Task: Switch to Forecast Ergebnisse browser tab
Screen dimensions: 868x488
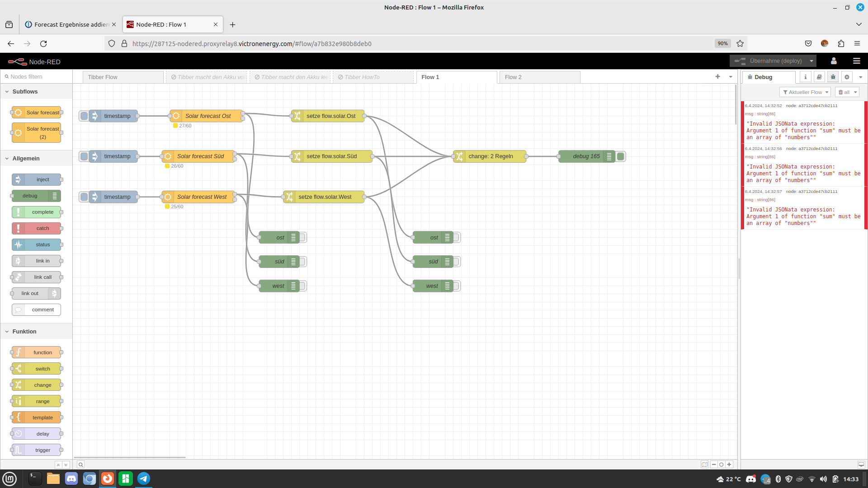Action: (x=71, y=24)
